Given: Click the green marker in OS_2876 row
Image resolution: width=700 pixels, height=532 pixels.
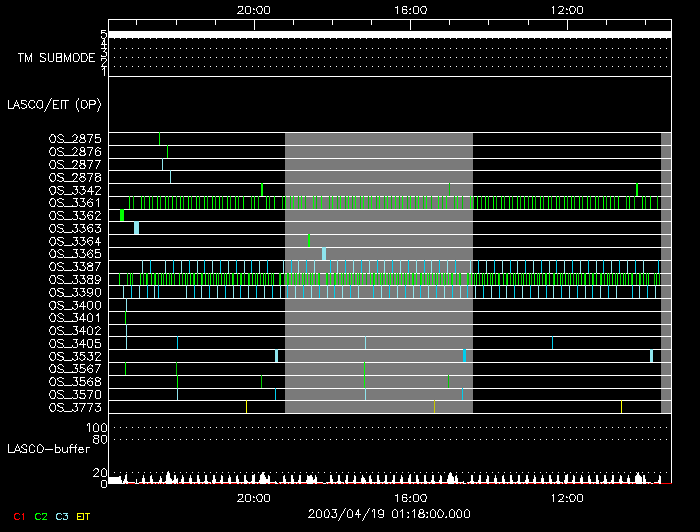Looking at the screenshot, I should 167,152.
